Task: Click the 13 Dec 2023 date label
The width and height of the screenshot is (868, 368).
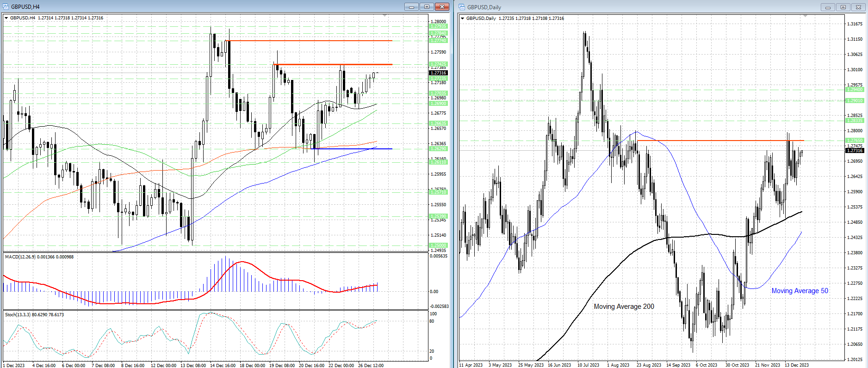Action: [x=797, y=365]
